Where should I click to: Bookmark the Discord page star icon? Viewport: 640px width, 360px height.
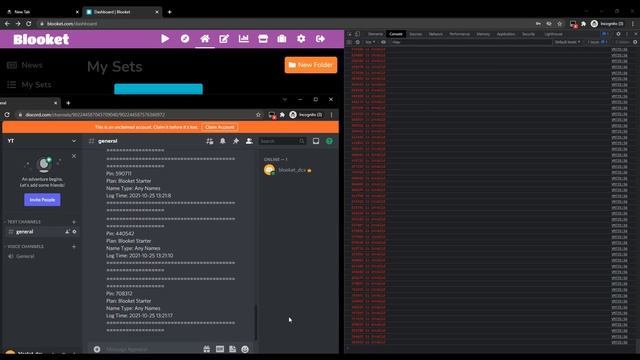tap(258, 115)
